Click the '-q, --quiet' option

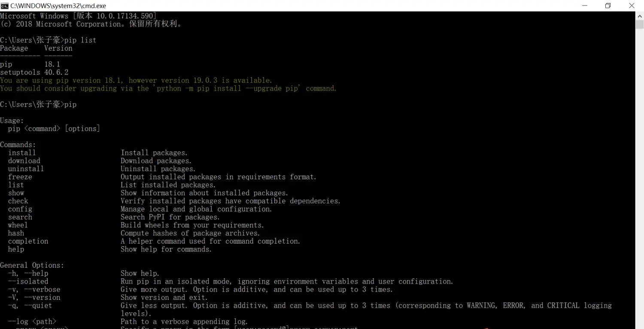pyautogui.click(x=30, y=305)
